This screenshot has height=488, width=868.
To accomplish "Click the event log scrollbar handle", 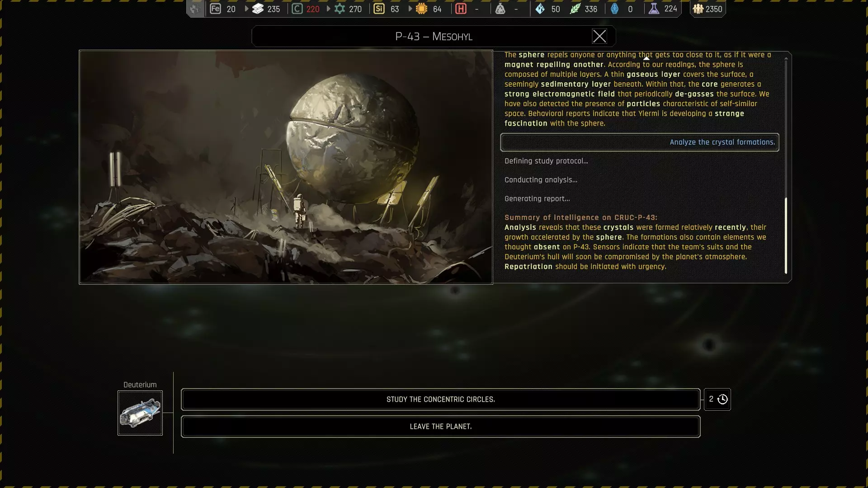I will click(x=786, y=235).
